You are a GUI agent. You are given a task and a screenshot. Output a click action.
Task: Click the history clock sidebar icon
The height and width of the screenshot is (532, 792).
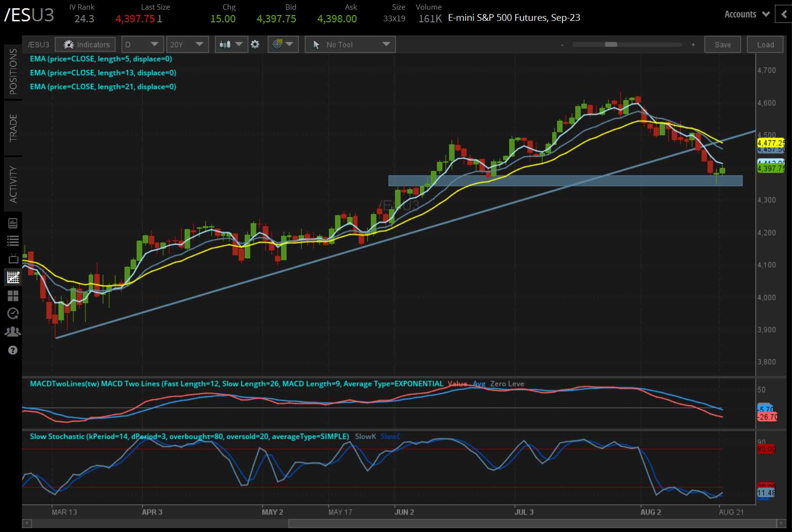pos(13,314)
